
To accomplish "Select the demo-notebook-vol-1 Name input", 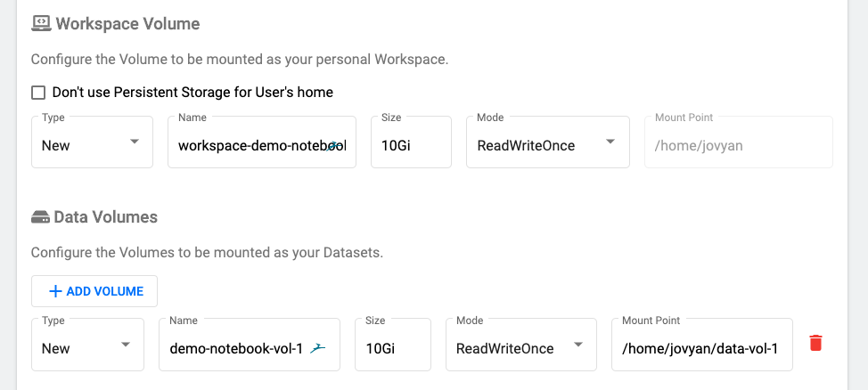I will click(x=237, y=348).
